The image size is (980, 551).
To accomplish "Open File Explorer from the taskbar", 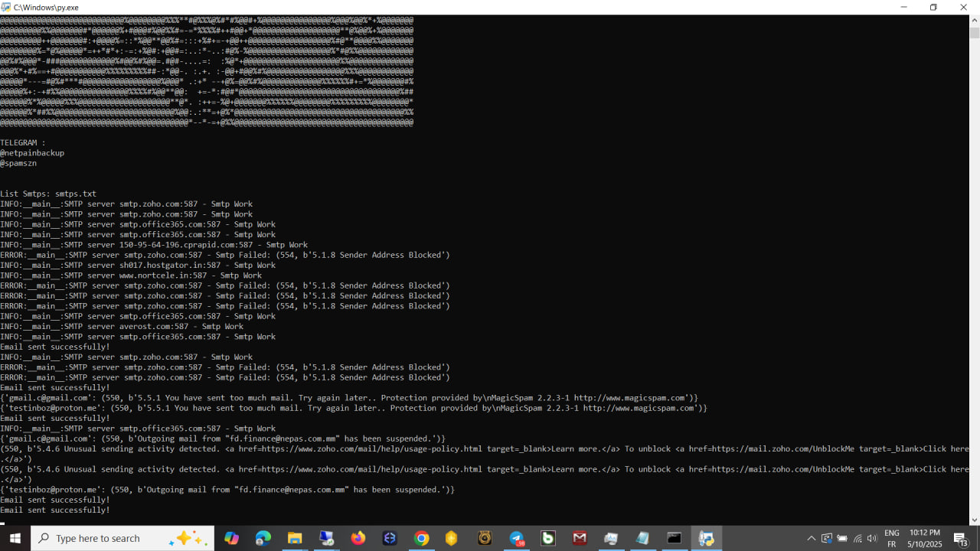I will [x=295, y=538].
